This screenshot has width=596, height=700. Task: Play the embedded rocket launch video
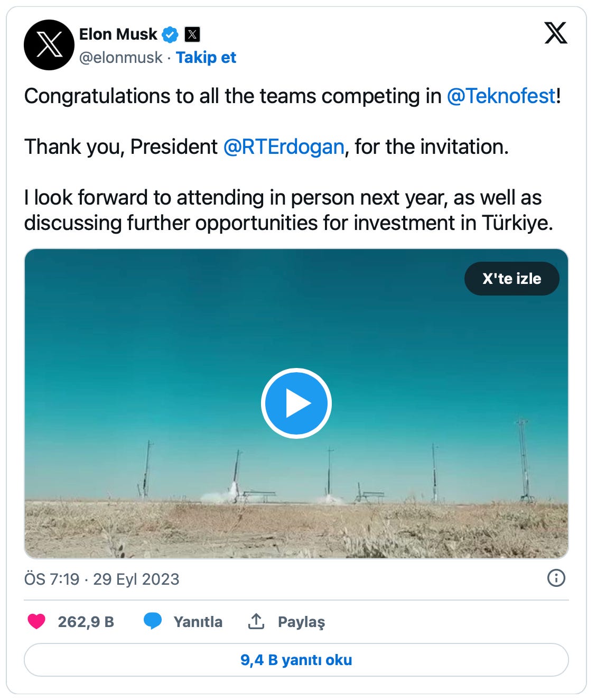(x=296, y=403)
